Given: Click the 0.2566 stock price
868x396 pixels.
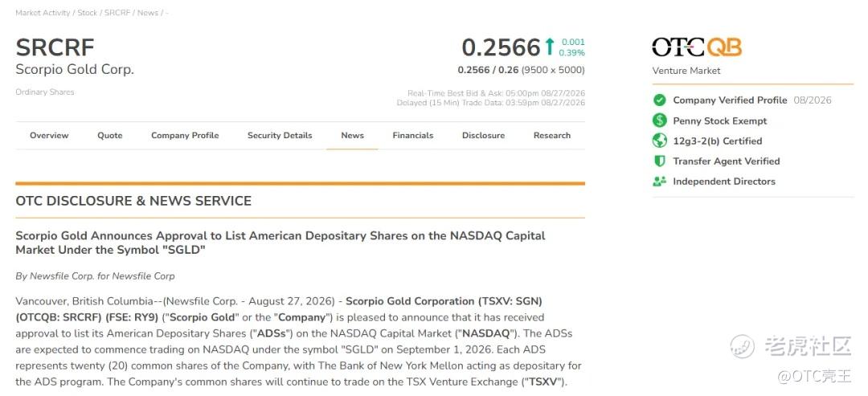Looking at the screenshot, I should pos(501,47).
